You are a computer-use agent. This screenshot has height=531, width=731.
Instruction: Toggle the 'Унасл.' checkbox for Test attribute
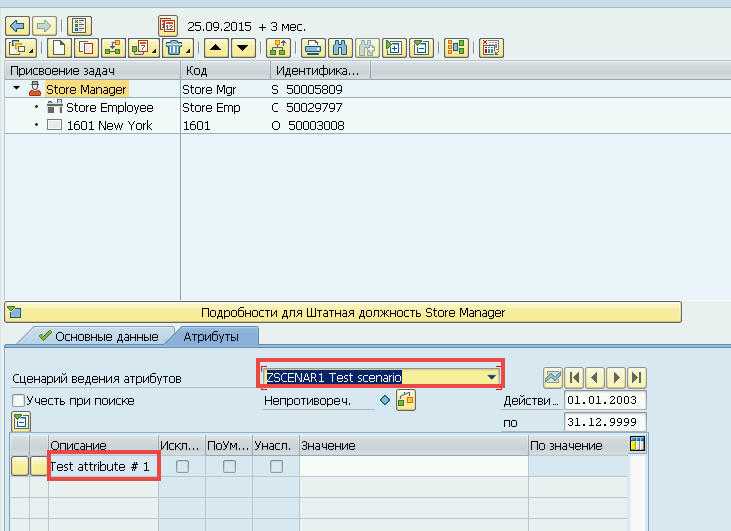click(x=276, y=466)
